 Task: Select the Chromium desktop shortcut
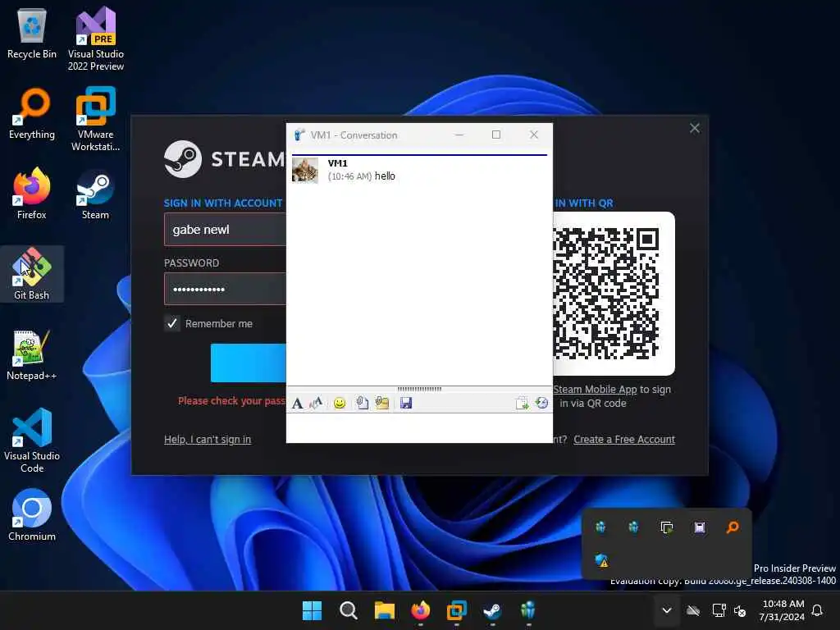pos(32,515)
